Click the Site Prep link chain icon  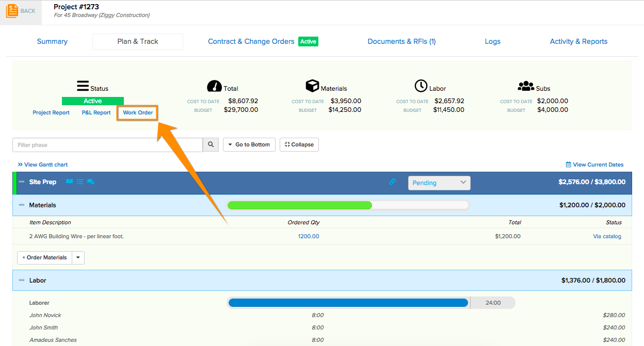[392, 182]
